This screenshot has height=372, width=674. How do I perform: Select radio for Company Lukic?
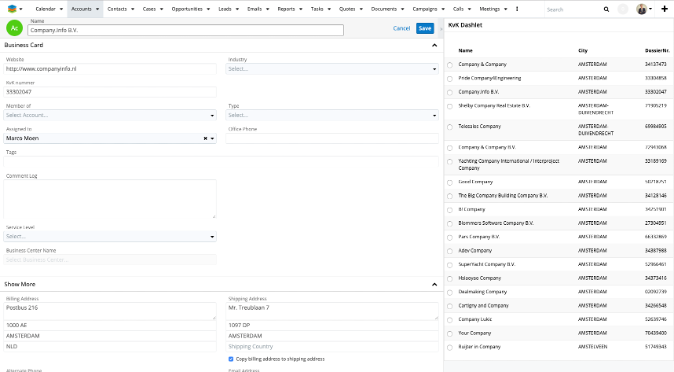(x=450, y=320)
